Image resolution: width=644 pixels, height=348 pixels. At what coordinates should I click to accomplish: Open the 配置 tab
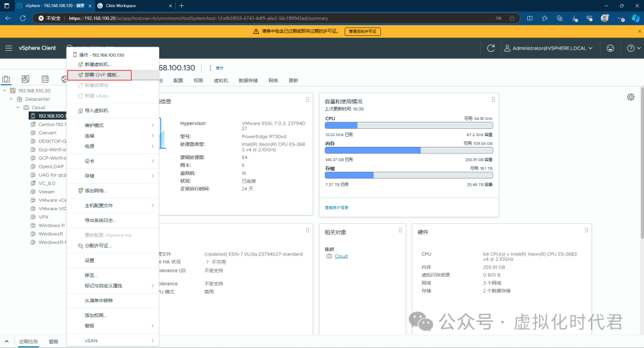pyautogui.click(x=178, y=81)
